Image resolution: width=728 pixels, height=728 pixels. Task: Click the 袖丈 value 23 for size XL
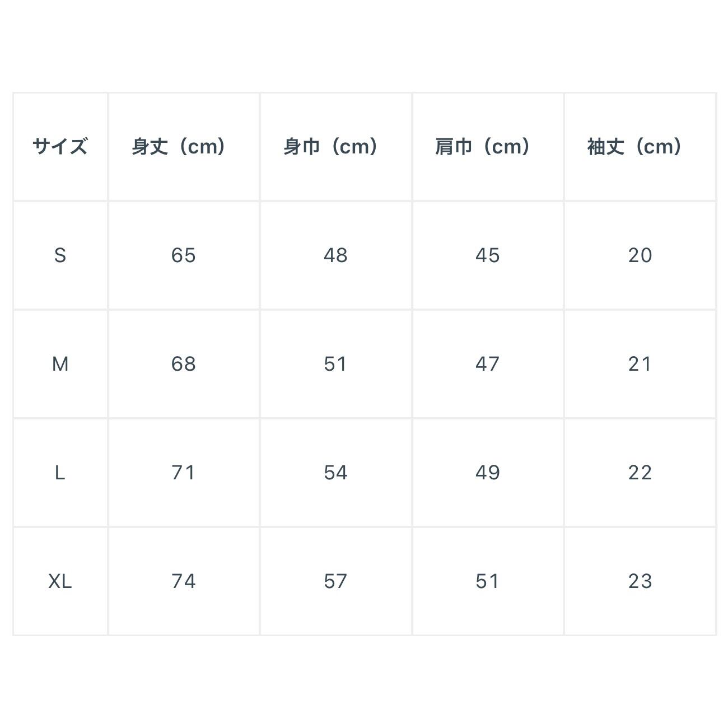tap(640, 581)
